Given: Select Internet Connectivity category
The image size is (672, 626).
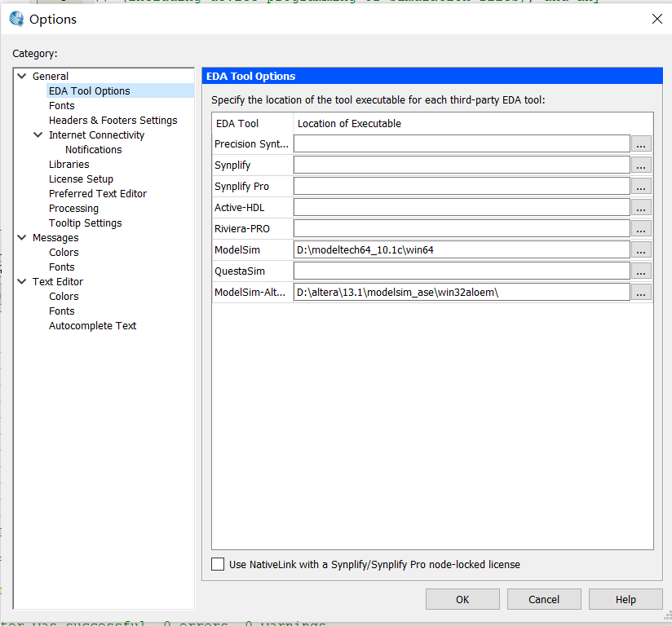Looking at the screenshot, I should pyautogui.click(x=97, y=135).
